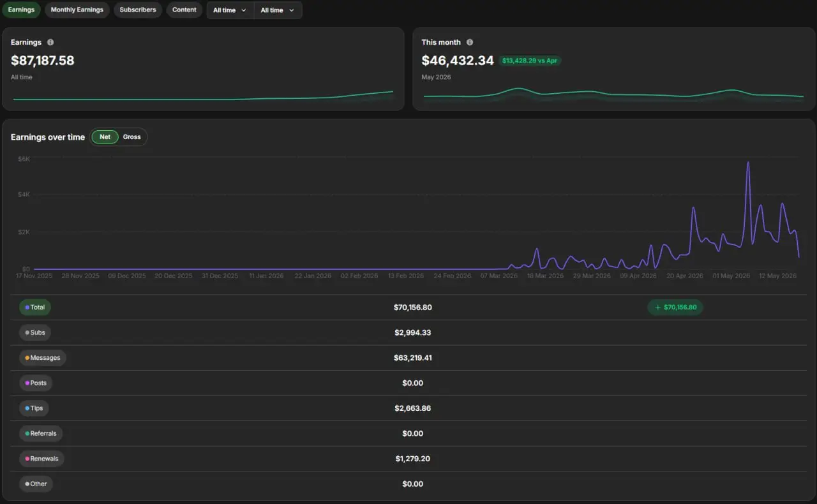Expand the second All time dropdown
Viewport: 817px width, 504px height.
[278, 10]
